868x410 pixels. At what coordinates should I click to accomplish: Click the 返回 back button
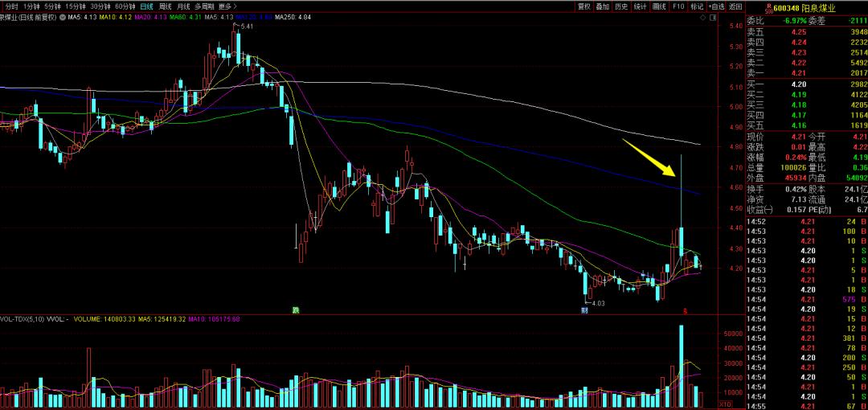(735, 6)
